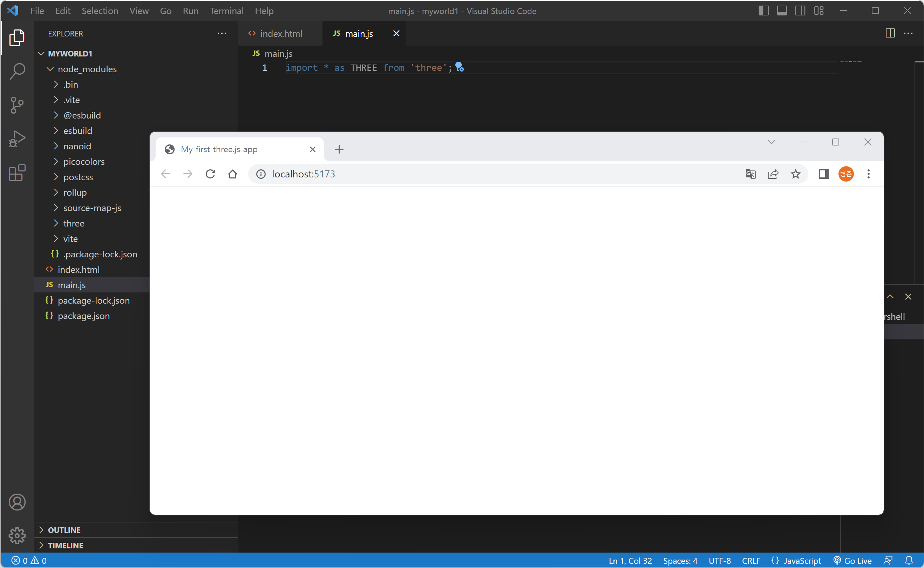The image size is (924, 568).
Task: Open package.json in the explorer
Action: click(x=84, y=316)
